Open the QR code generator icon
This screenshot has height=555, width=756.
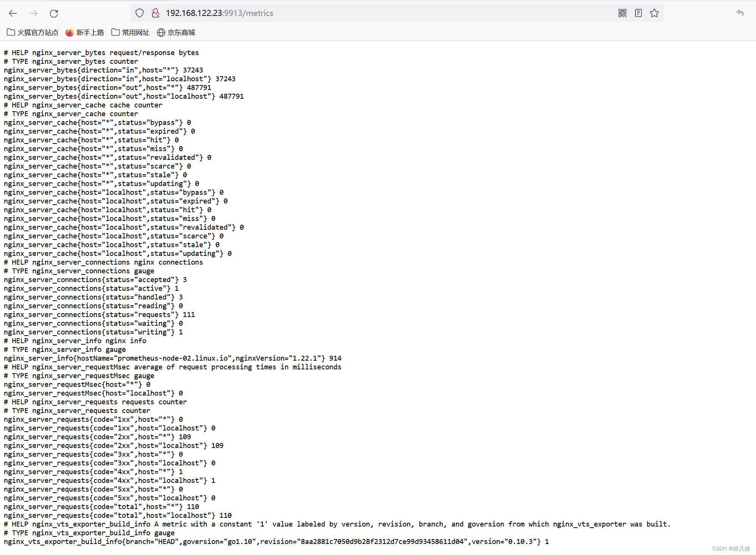[x=622, y=13]
